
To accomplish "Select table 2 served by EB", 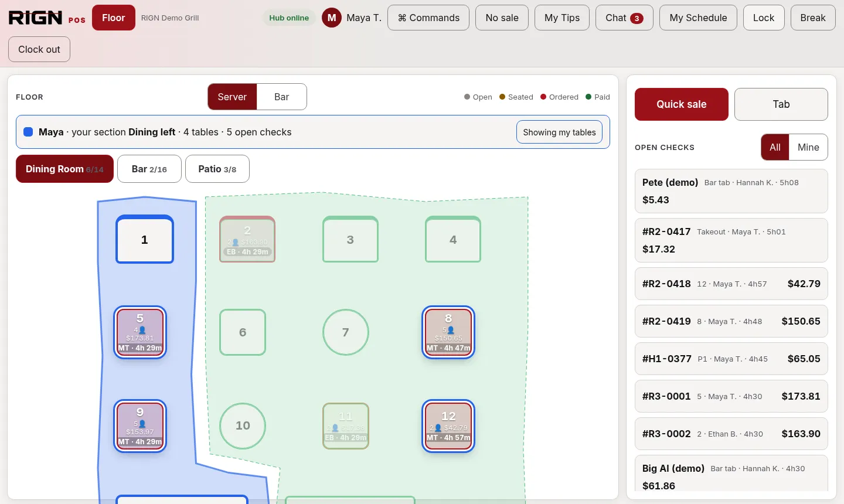I will click(247, 239).
